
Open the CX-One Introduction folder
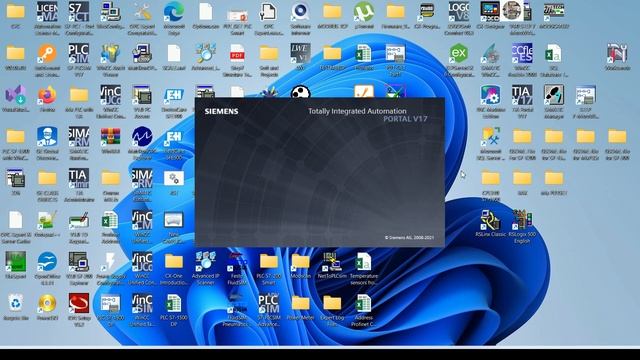tap(174, 262)
